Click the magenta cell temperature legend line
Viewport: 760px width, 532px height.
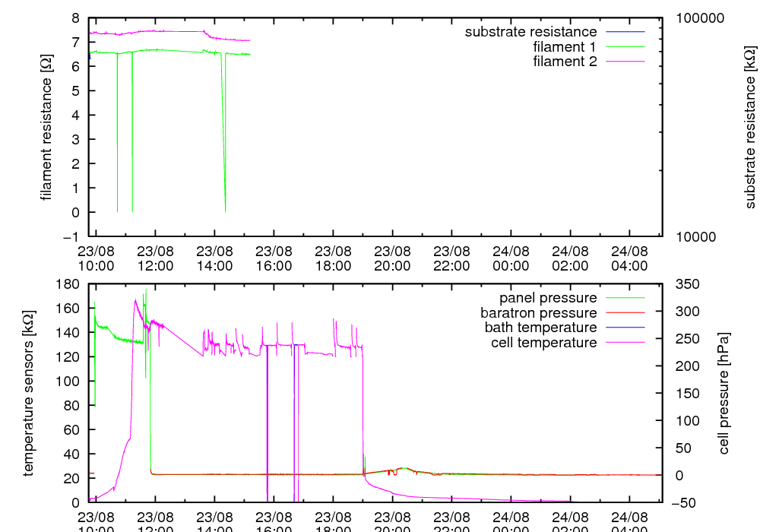[625, 342]
